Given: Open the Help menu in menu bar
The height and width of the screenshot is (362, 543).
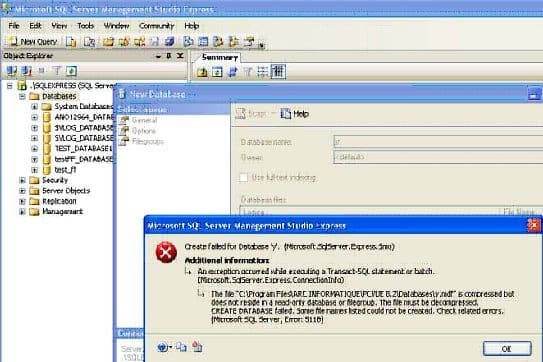Looking at the screenshot, I should point(192,26).
